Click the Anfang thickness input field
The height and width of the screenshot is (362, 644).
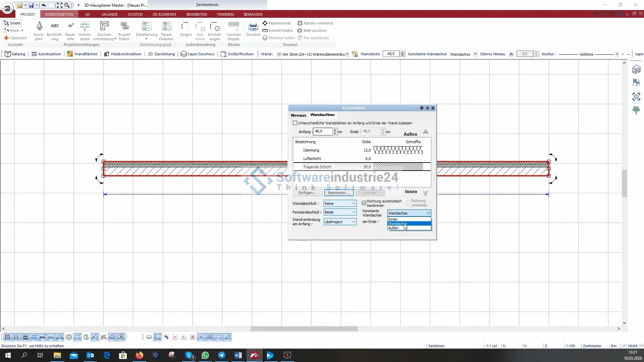pos(322,131)
